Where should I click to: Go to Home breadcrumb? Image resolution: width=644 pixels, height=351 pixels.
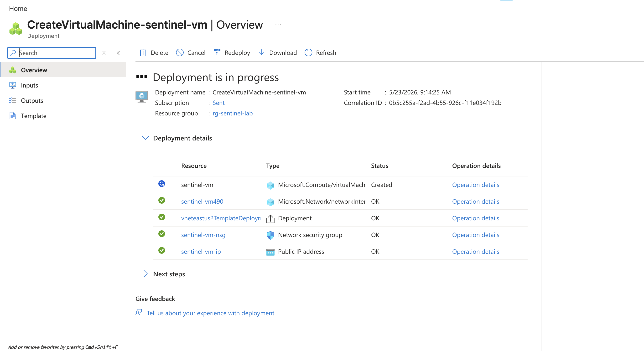pos(18,9)
